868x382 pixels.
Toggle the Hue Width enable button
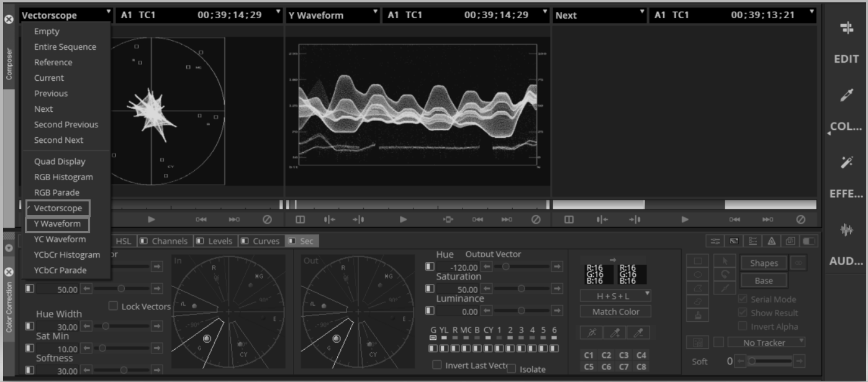30,325
